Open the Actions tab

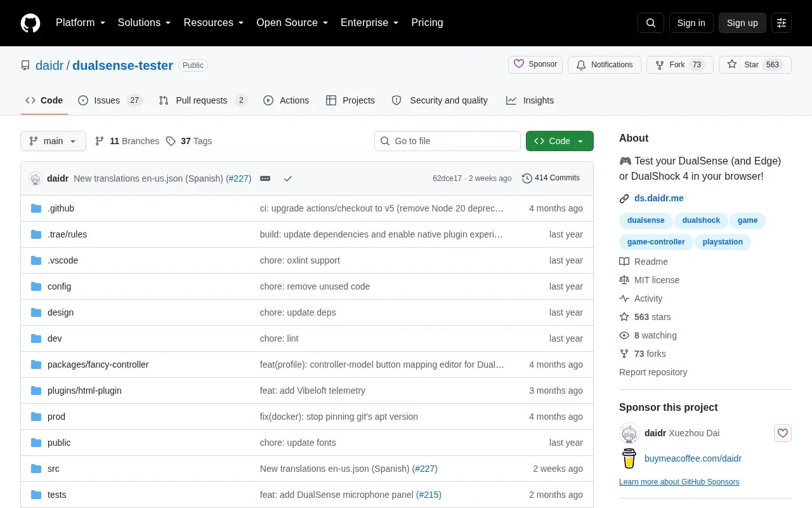[x=286, y=100]
